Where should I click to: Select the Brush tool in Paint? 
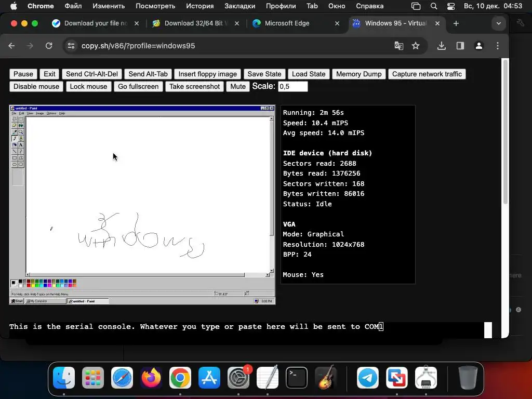point(21,138)
